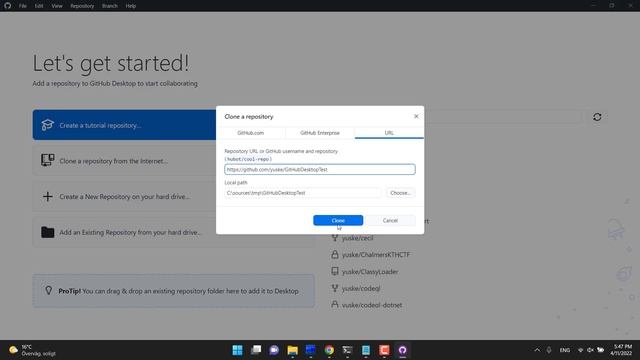Open the View menu
The image size is (640, 360).
57,6
